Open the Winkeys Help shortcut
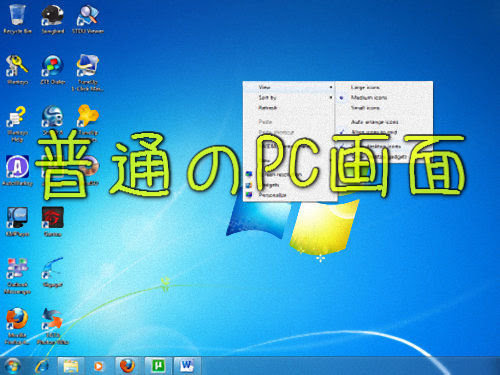The height and width of the screenshot is (375, 500). click(17, 124)
